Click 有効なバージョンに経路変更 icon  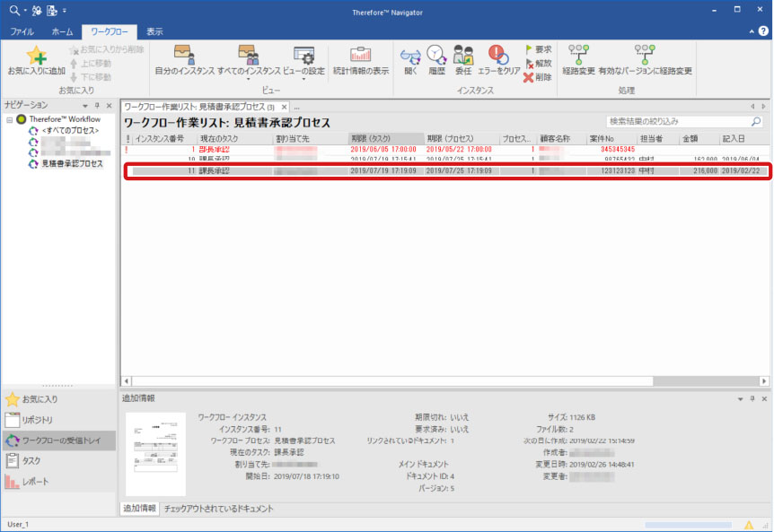click(645, 56)
